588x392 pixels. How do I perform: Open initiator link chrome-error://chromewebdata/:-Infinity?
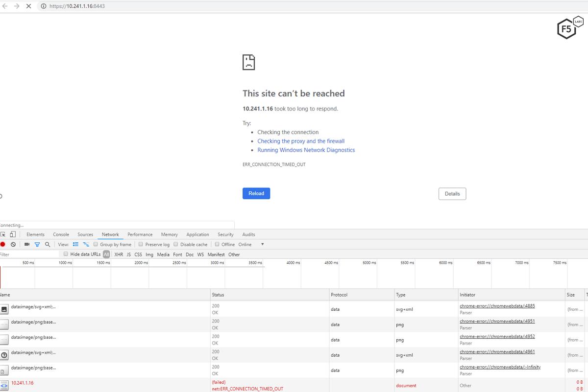tap(500, 367)
